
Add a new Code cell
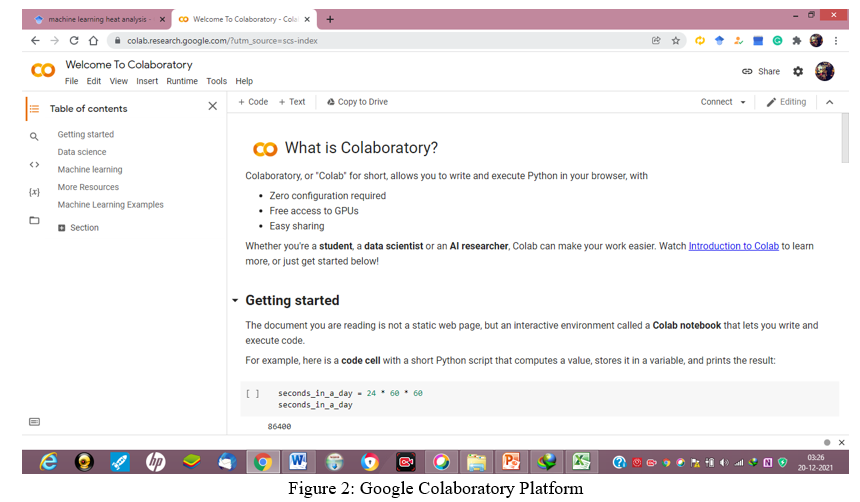pyautogui.click(x=253, y=102)
